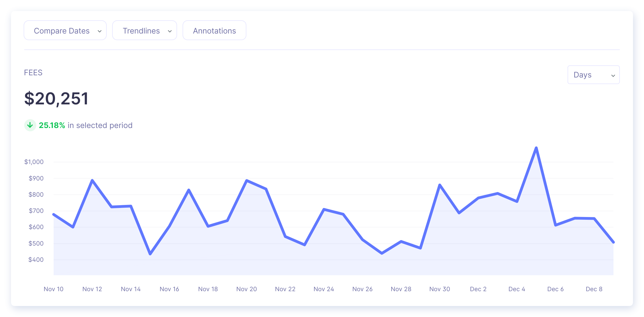This screenshot has height=317, width=644.
Task: Click the Nov 15 lowest chart point
Action: 150,254
